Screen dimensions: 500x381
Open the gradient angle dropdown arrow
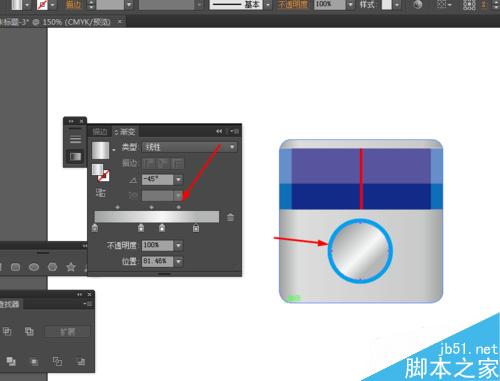pos(179,180)
